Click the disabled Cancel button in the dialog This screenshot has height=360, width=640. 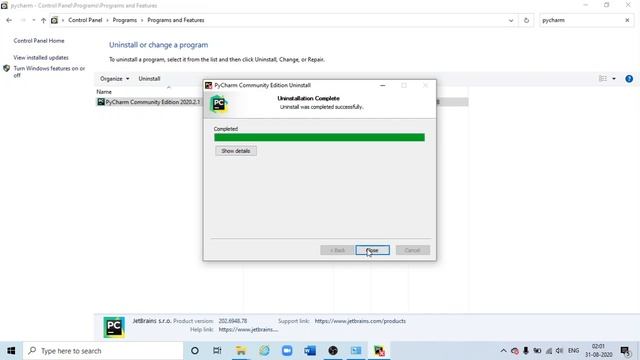[412, 250]
